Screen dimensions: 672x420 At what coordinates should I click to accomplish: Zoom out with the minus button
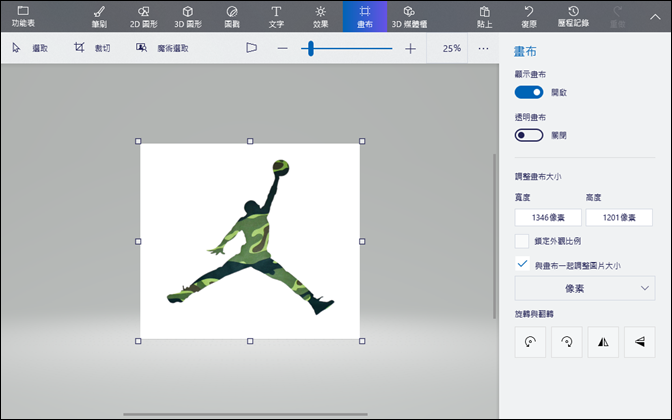[x=282, y=48]
